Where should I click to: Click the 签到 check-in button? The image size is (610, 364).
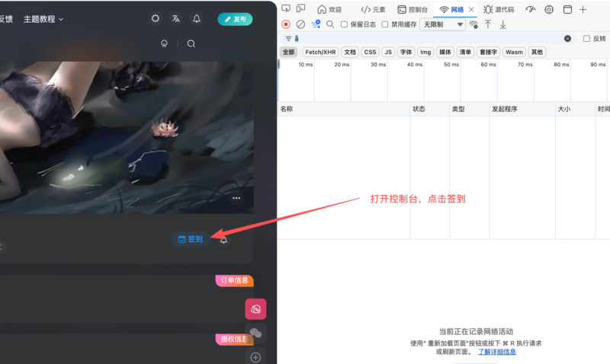191,239
